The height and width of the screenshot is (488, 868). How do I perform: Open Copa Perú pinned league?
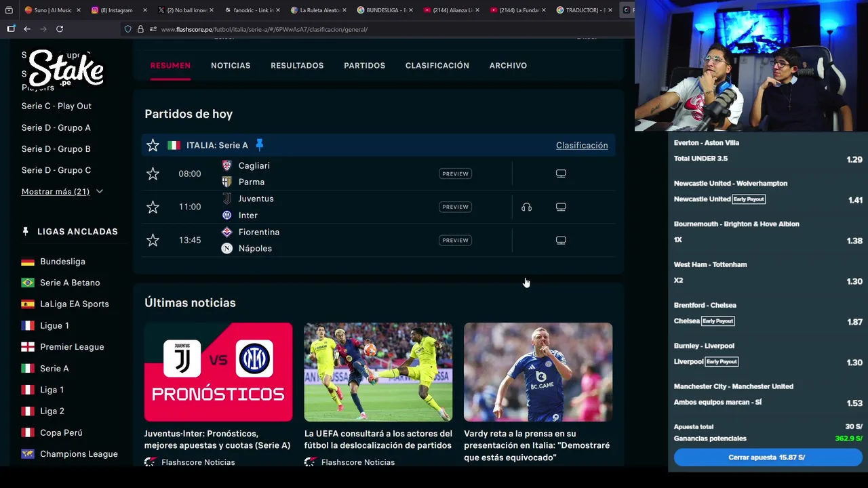61,432
